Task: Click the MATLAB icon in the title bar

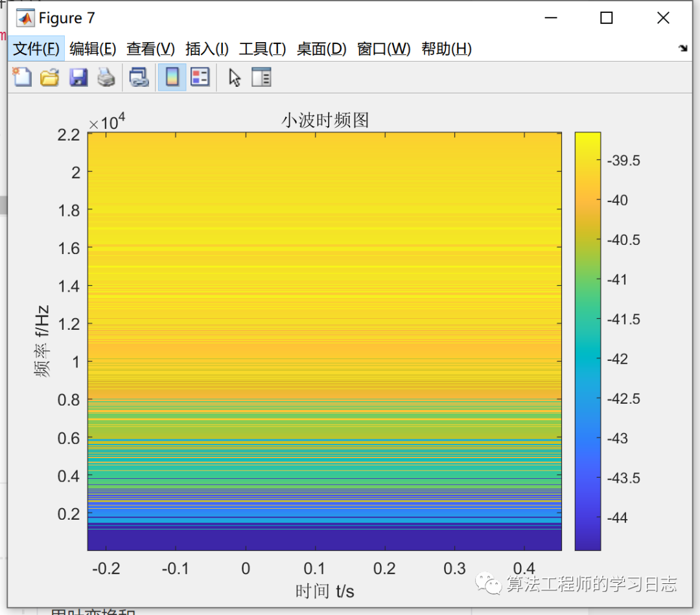Action: pos(24,17)
